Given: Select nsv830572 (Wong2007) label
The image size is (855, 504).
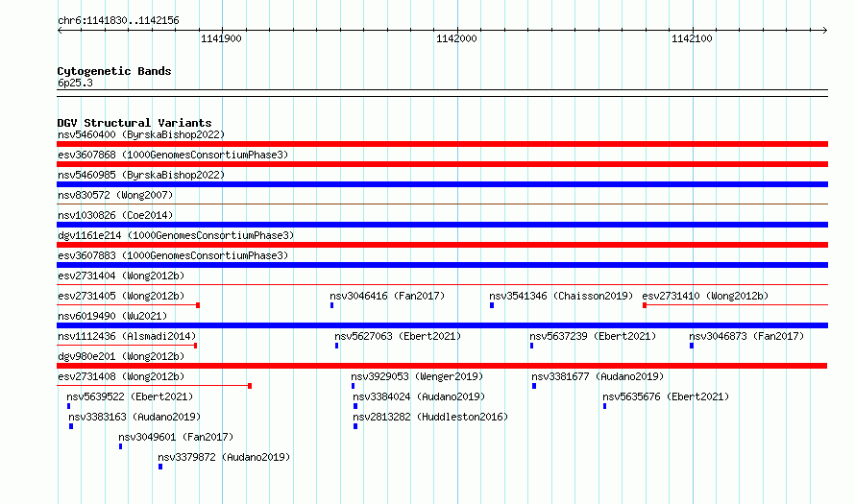Looking at the screenshot, I should pos(115,195).
